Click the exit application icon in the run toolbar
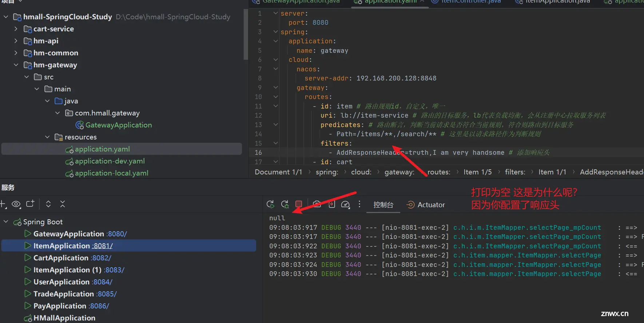Image resolution: width=644 pixels, height=323 pixels. pos(331,204)
